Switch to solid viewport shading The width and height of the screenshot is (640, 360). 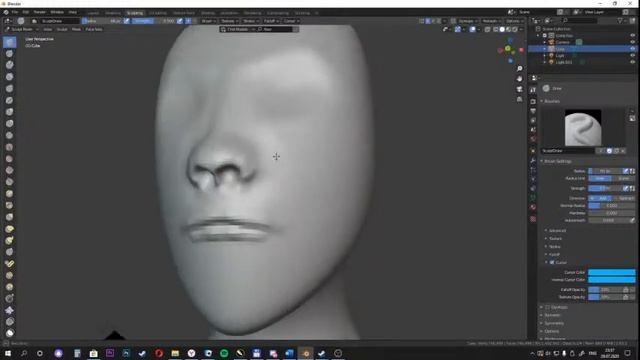(x=502, y=29)
